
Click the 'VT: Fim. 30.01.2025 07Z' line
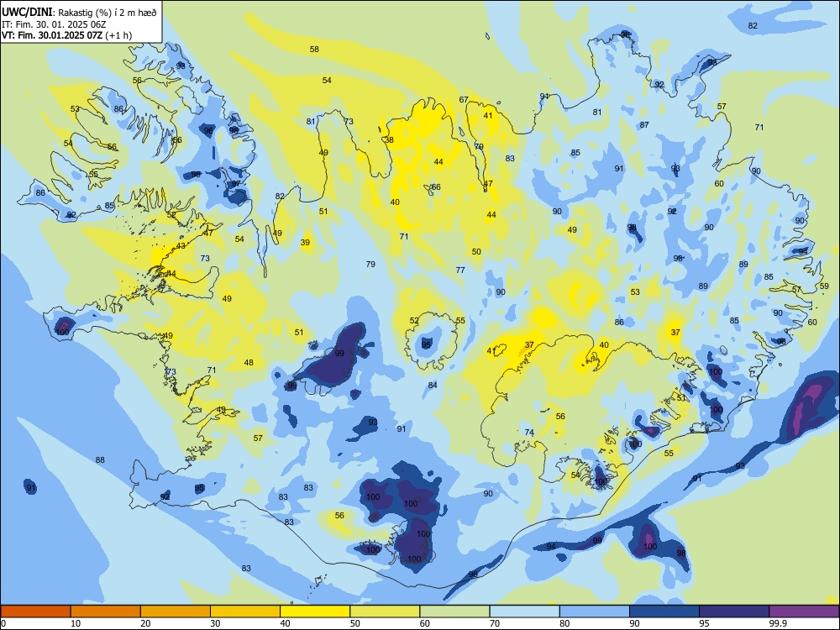click(x=52, y=35)
